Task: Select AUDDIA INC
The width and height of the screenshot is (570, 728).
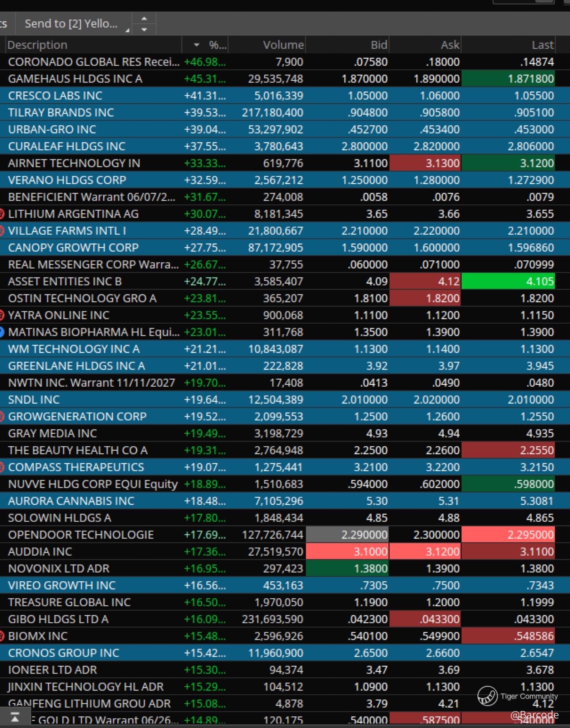Action: click(x=40, y=552)
